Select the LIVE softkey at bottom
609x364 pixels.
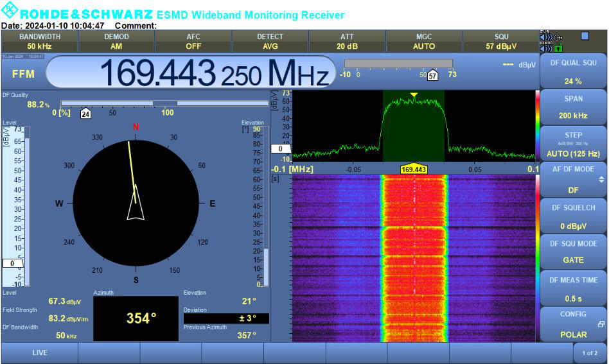pos(40,352)
